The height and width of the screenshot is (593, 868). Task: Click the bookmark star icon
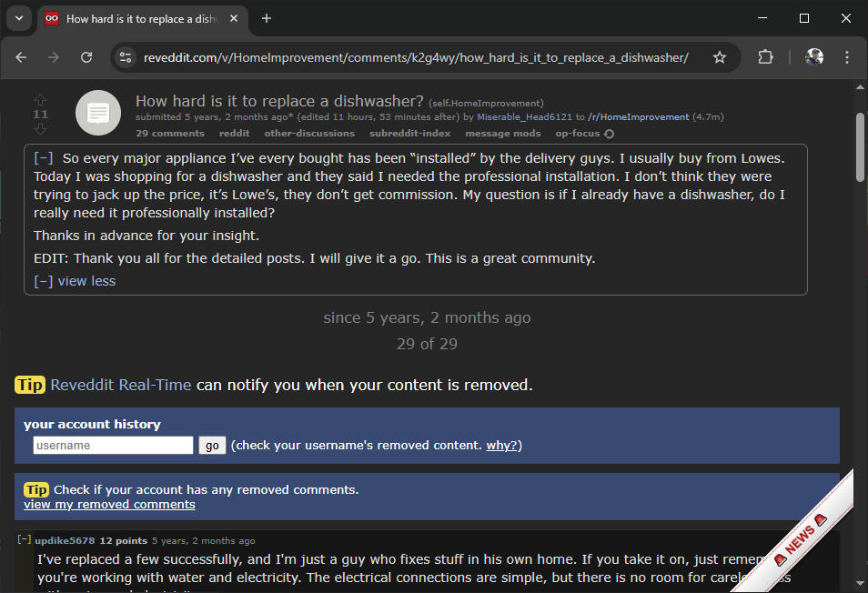pyautogui.click(x=720, y=57)
